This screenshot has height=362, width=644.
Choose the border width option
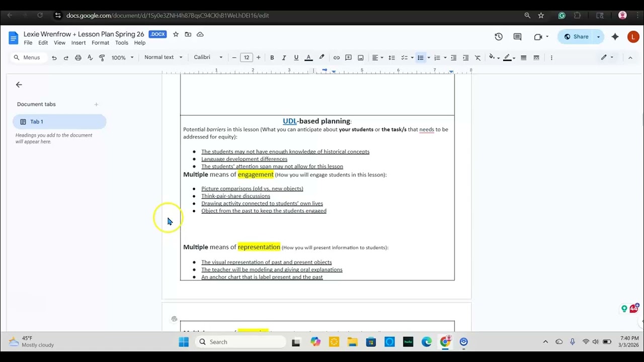524,58
